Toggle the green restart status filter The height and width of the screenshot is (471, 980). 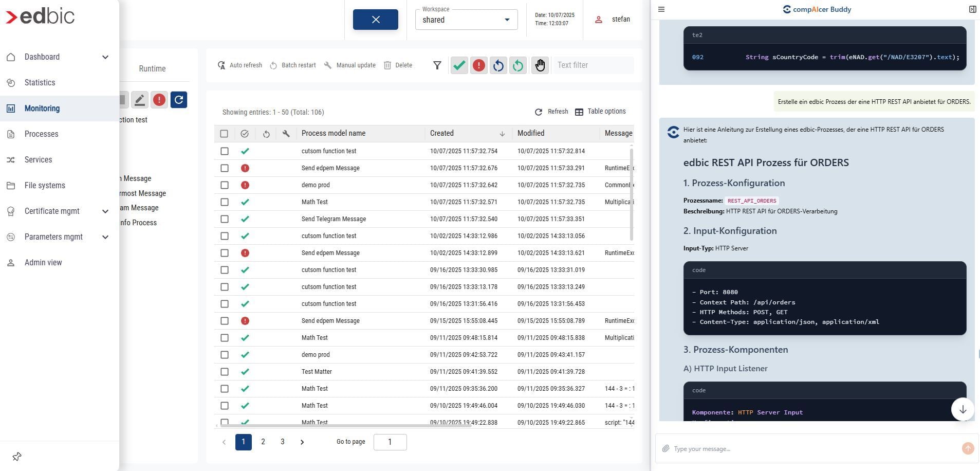(518, 65)
